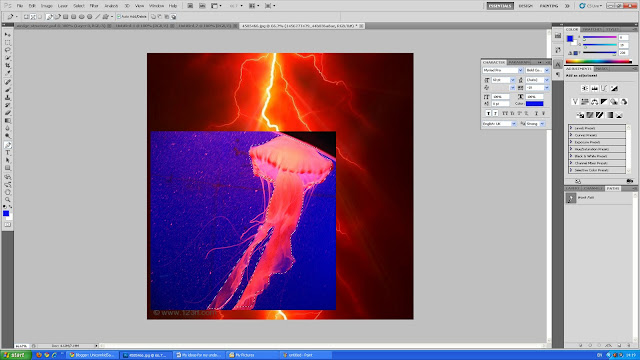640x360 pixels.
Task: Add a Color Balance adjustment icon
Action: pyautogui.click(x=595, y=102)
